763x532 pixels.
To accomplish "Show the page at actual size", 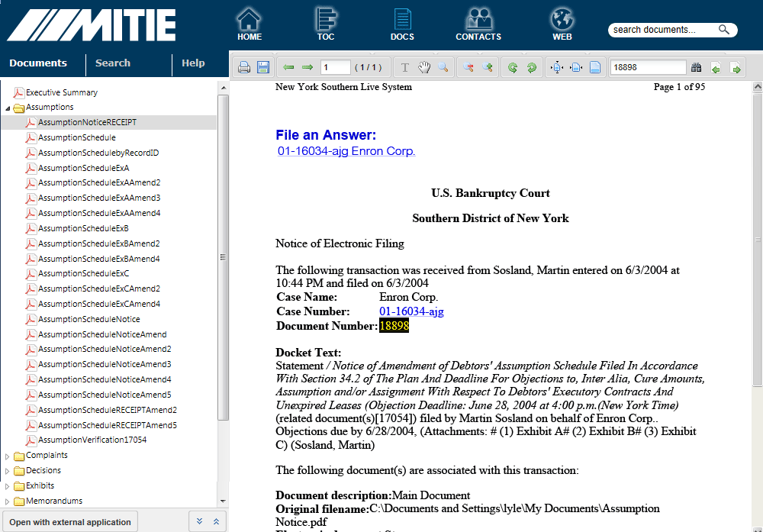I will point(595,67).
